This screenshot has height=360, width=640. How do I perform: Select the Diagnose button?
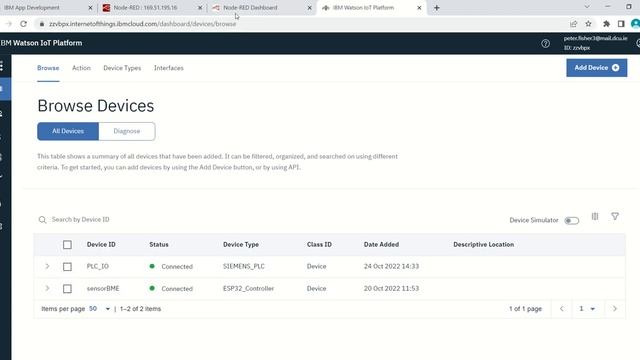click(127, 131)
